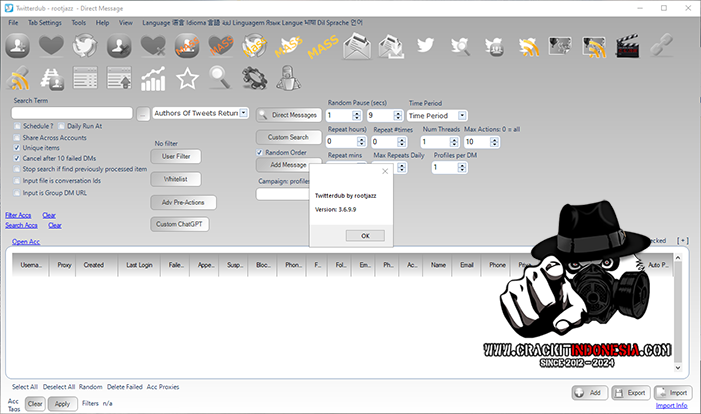Image resolution: width=701 pixels, height=414 pixels.
Task: Expand the accounts panel with [+] button
Action: point(682,241)
